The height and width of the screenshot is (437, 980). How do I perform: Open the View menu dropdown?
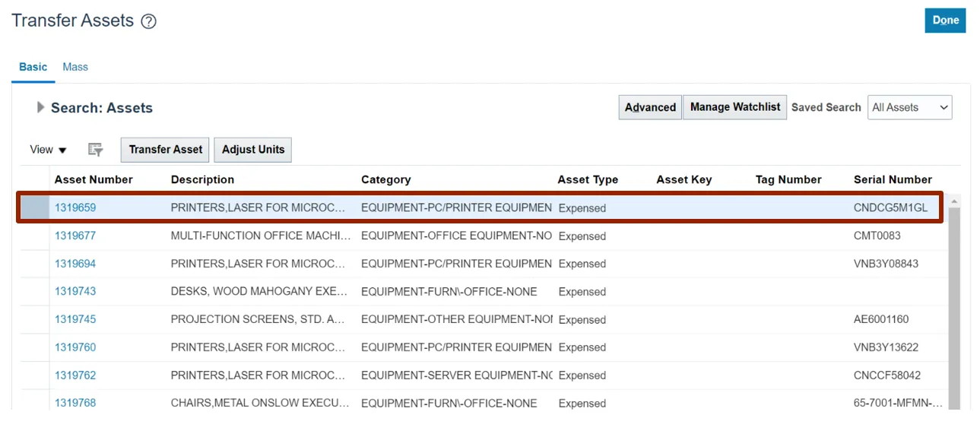coord(48,150)
